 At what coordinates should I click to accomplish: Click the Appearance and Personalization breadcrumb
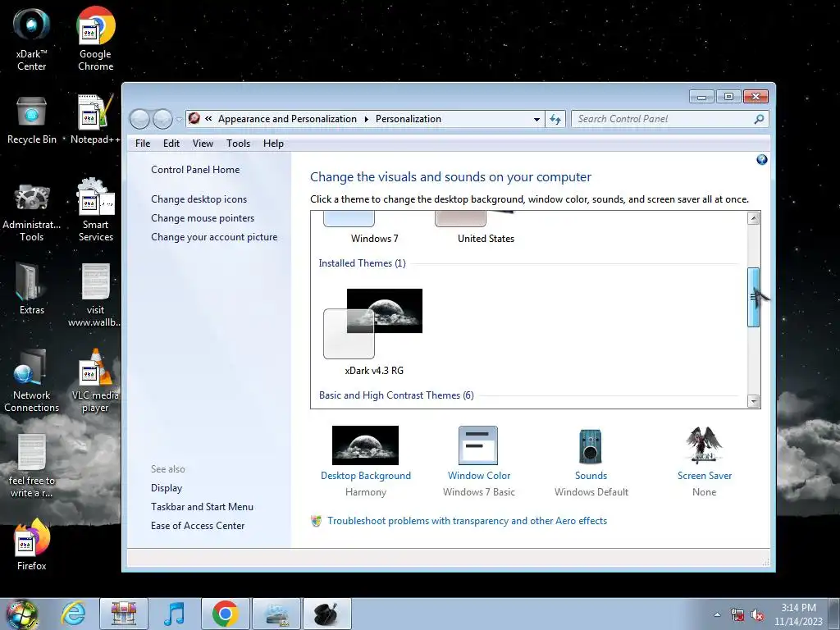287,119
